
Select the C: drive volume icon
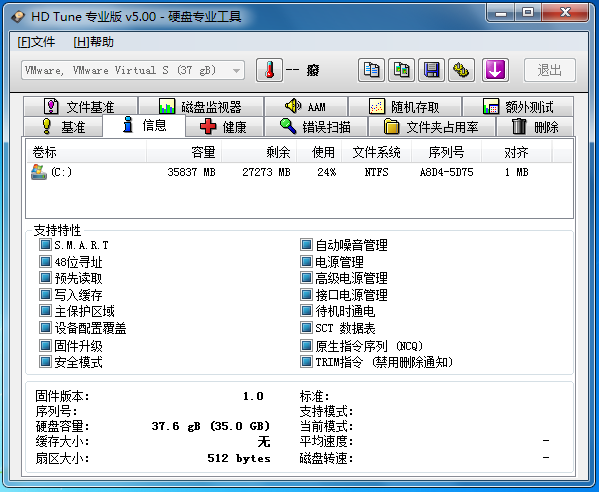[x=39, y=172]
